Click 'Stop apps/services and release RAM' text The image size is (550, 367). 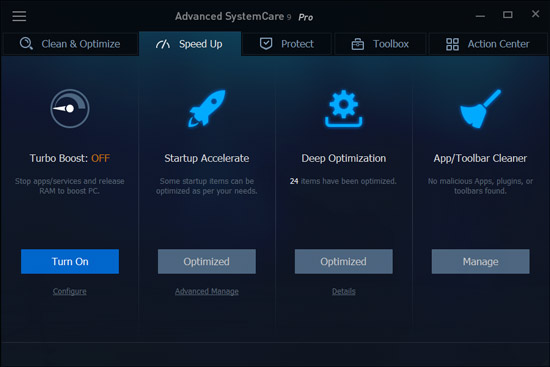(x=69, y=186)
